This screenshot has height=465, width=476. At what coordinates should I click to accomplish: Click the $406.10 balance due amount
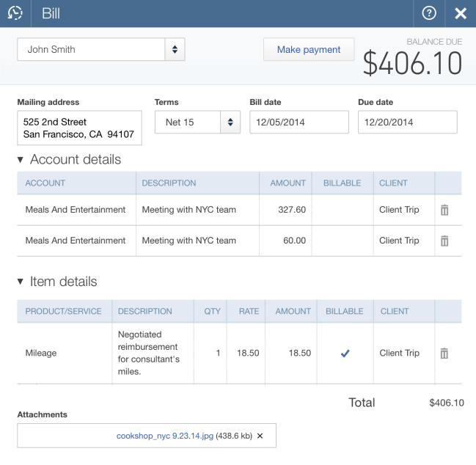click(412, 63)
